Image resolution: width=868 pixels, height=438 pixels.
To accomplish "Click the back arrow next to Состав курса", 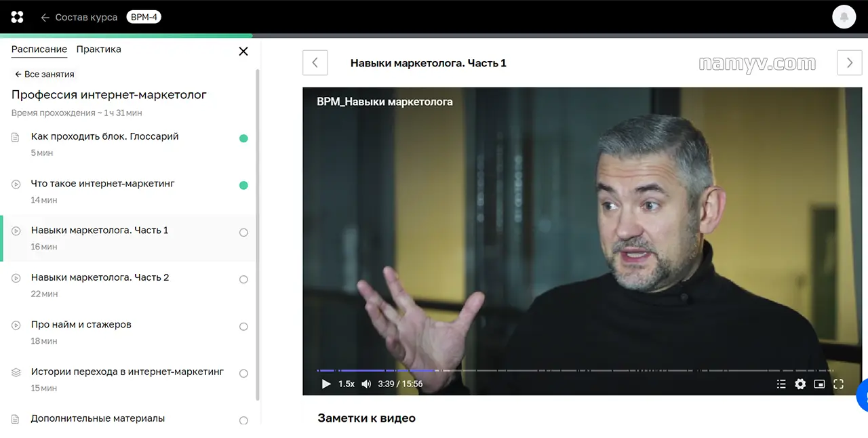I will tap(43, 16).
